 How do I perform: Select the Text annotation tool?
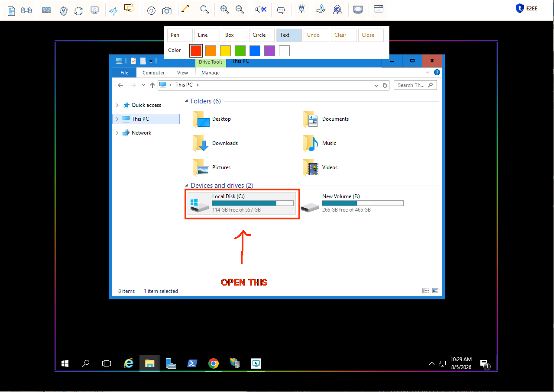(x=289, y=35)
